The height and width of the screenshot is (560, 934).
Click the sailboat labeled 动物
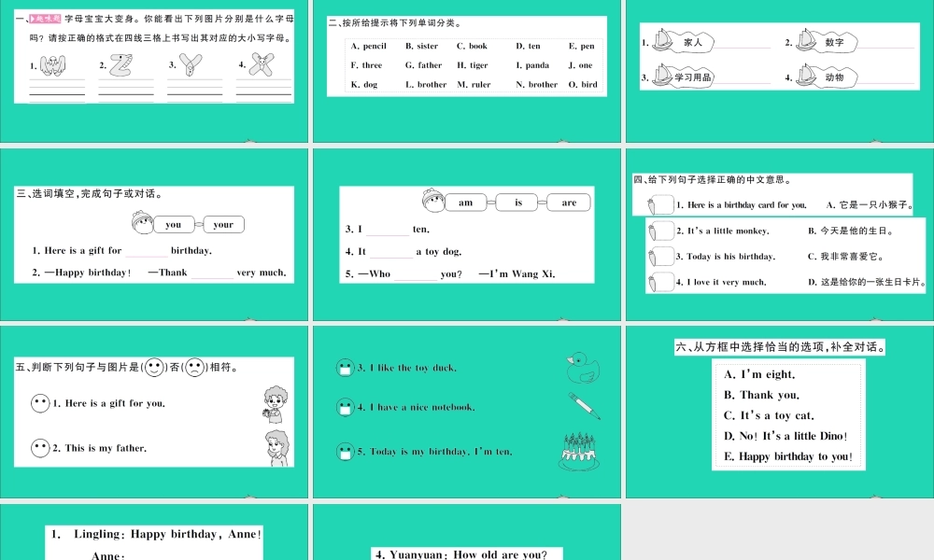click(806, 76)
